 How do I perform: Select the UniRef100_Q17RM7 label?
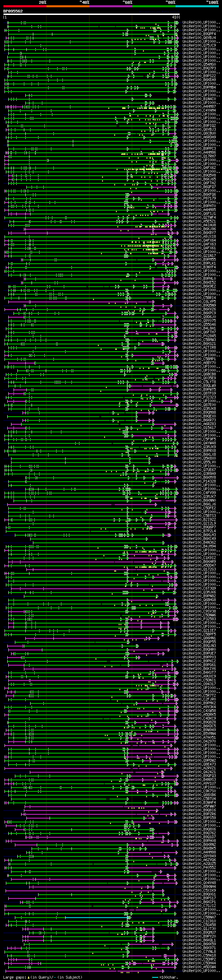pos(199,156)
